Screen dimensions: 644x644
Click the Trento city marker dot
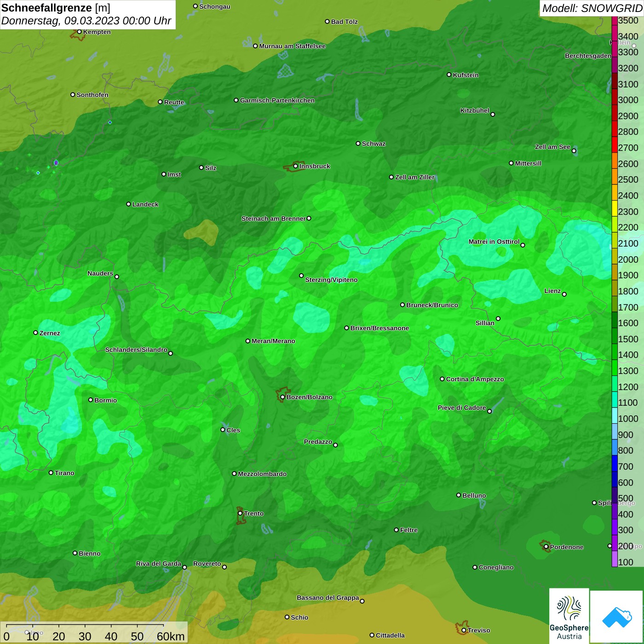(240, 513)
